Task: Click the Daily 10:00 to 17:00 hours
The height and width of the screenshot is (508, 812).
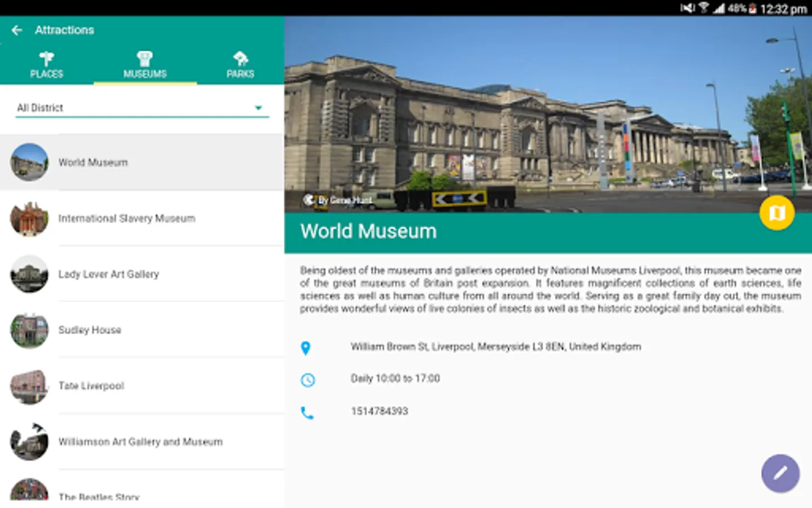Action: pyautogui.click(x=395, y=378)
